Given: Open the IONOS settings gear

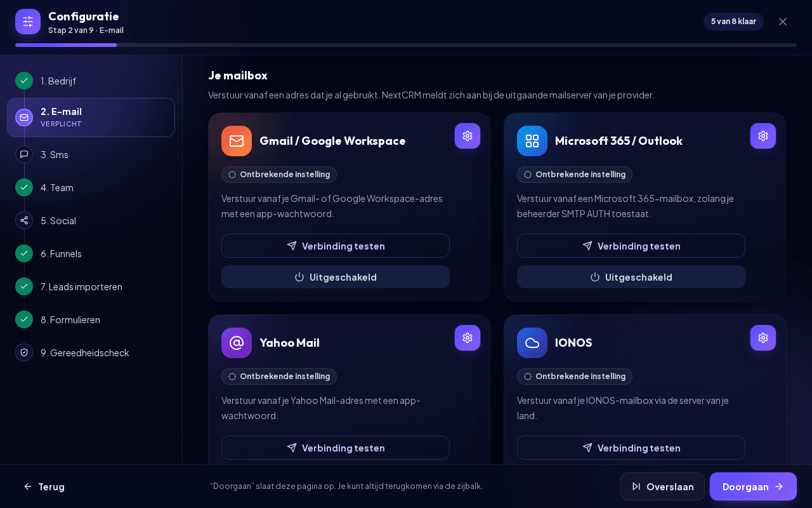Looking at the screenshot, I should [763, 338].
